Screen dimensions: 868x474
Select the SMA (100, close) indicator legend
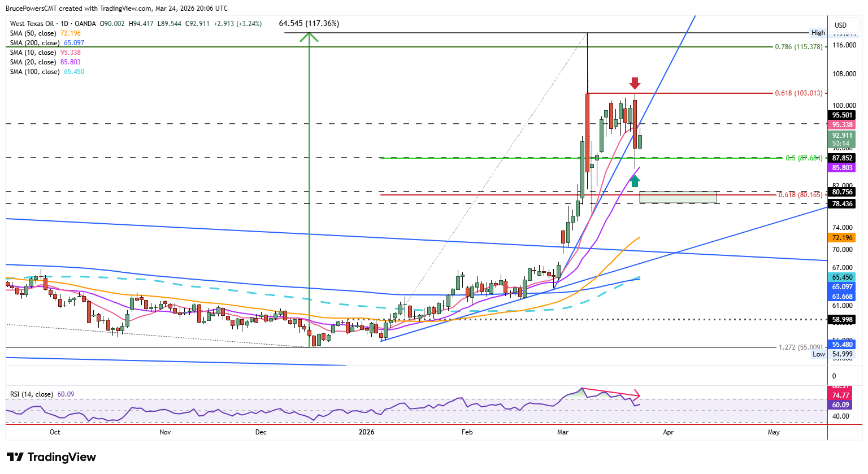click(47, 72)
